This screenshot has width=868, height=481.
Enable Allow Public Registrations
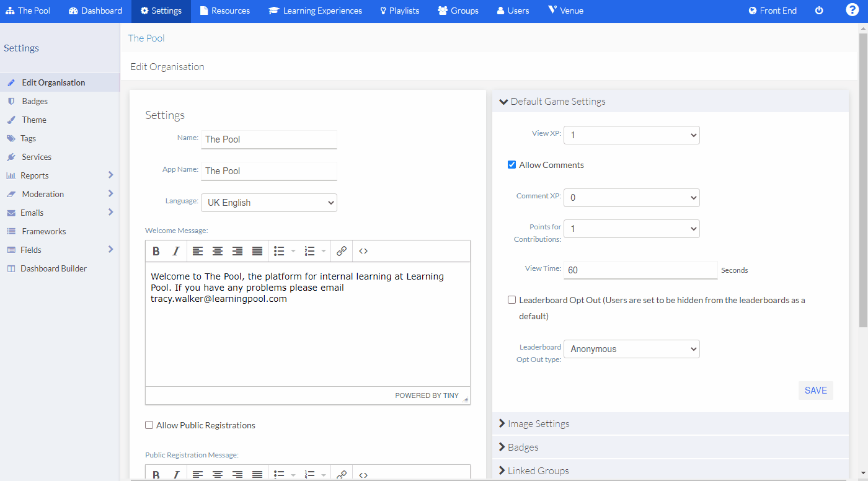(149, 425)
